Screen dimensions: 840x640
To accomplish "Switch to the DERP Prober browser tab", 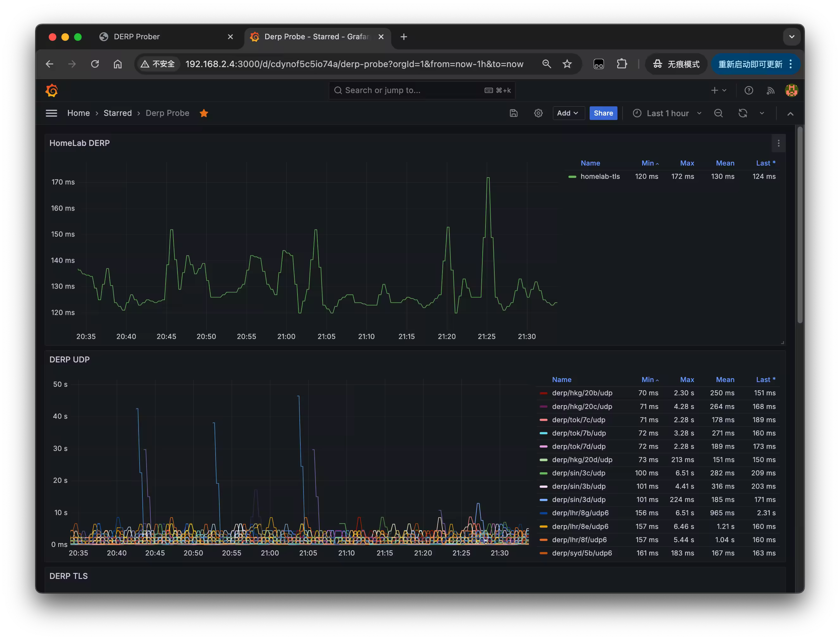I will coord(166,37).
